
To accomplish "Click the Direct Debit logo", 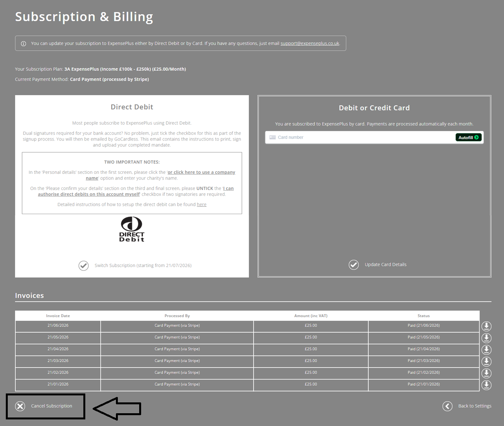I will [132, 229].
